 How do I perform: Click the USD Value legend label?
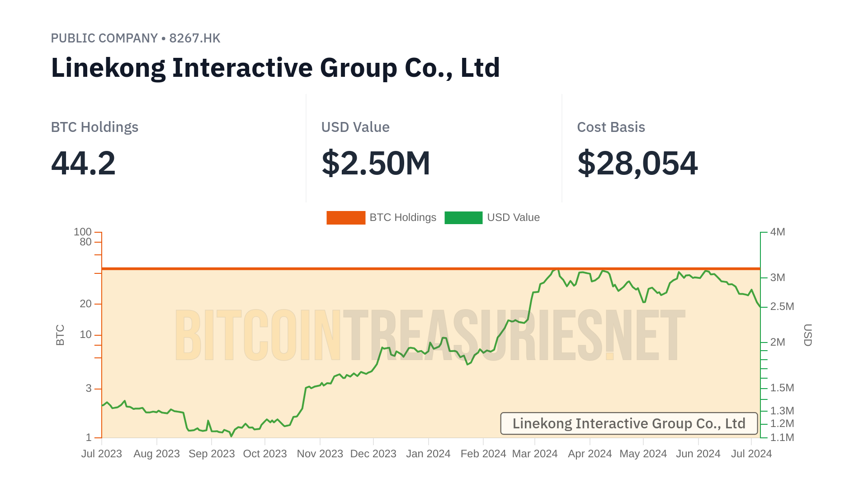513,218
